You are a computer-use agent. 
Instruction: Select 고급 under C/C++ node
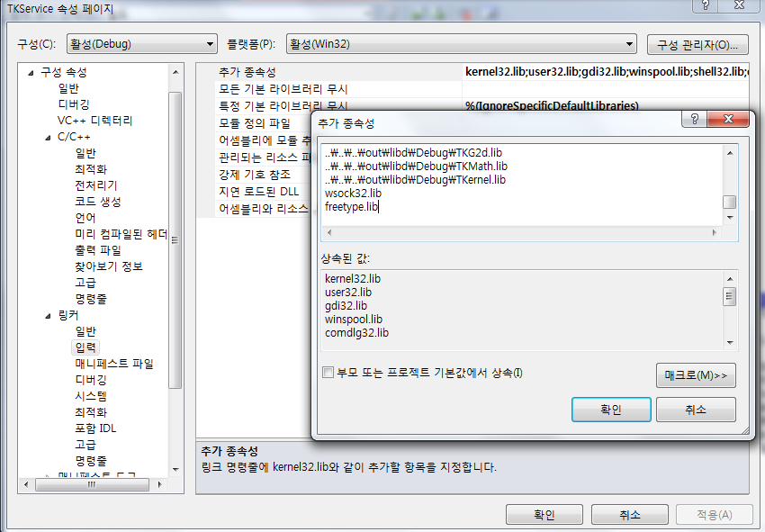85,283
